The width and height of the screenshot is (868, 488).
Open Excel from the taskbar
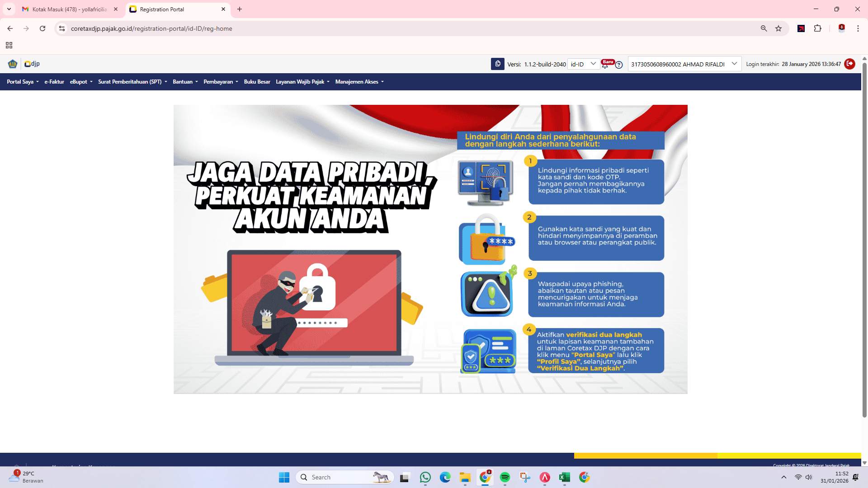[564, 477]
